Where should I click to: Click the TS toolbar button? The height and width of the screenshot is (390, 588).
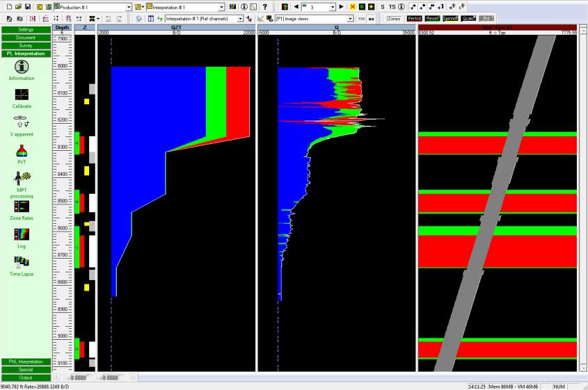pos(392,6)
